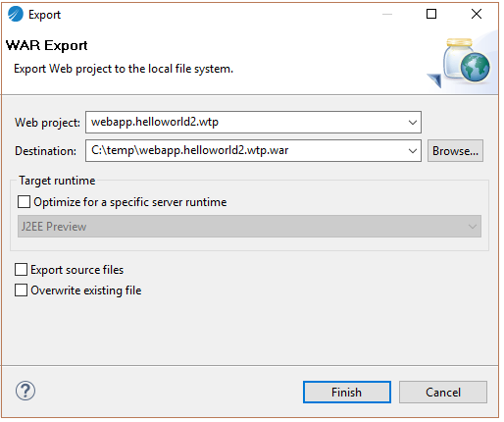Screen dimensions: 504x422
Task: Minimize the Export dialog window
Action: [387, 14]
